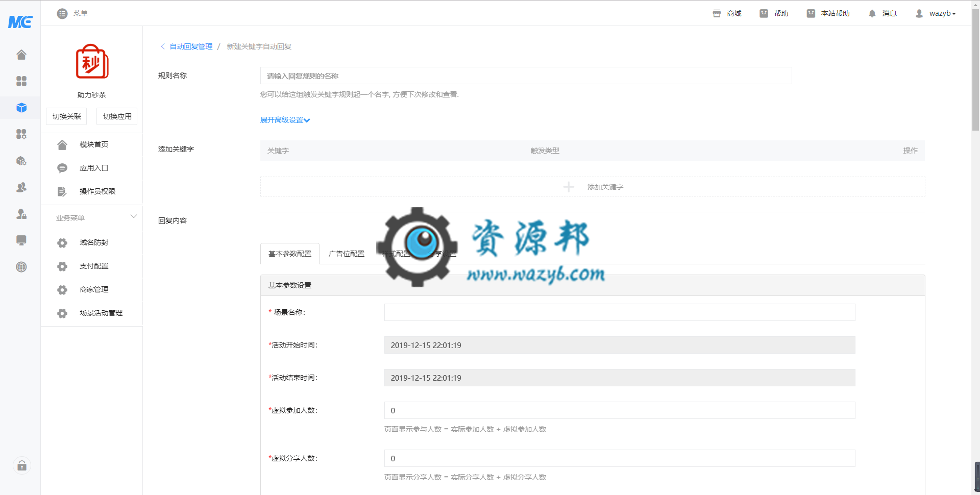The width and height of the screenshot is (980, 495).
Task: Click the 切换关联 button
Action: [66, 116]
